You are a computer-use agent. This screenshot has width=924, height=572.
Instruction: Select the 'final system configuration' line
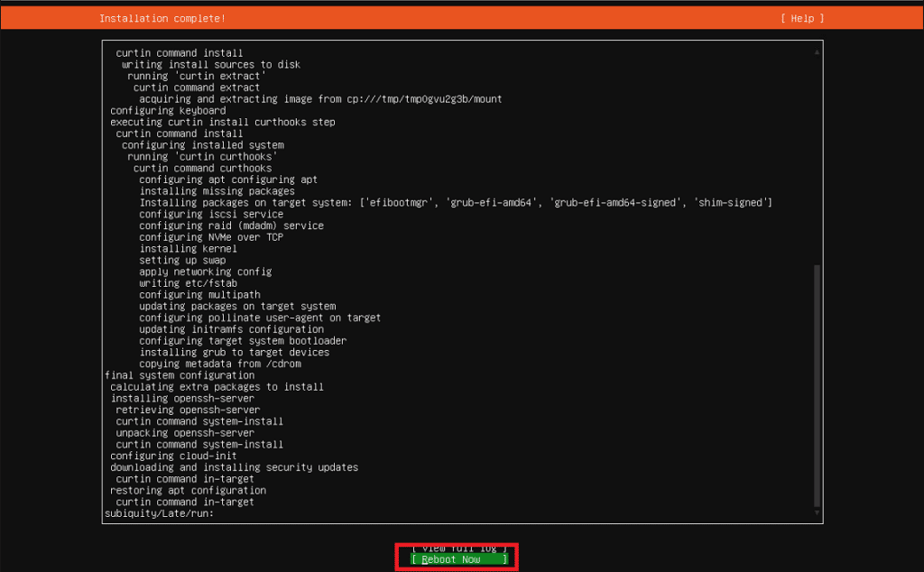tap(180, 375)
